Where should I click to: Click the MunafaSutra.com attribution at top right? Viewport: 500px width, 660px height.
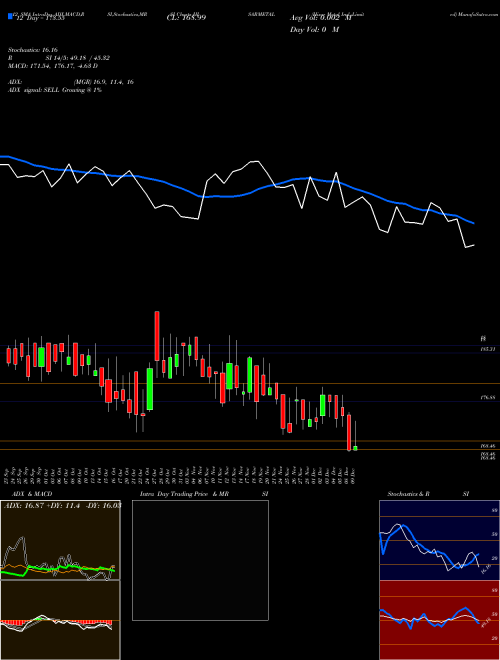click(474, 14)
